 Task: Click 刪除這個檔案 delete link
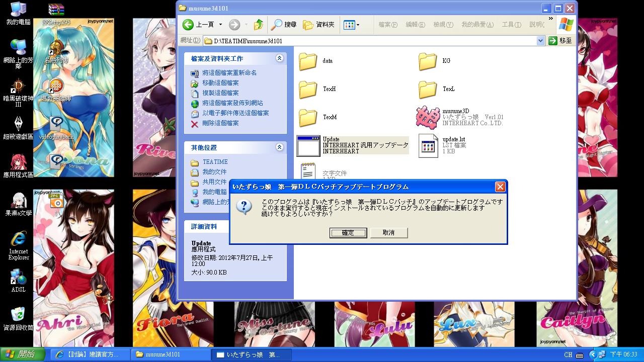[x=220, y=123]
